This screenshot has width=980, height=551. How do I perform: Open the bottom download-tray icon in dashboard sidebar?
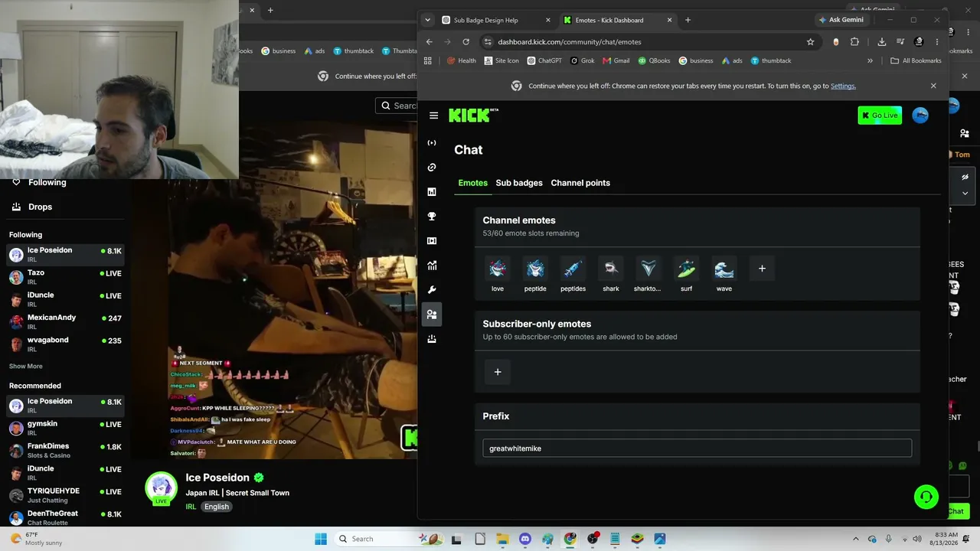point(432,339)
